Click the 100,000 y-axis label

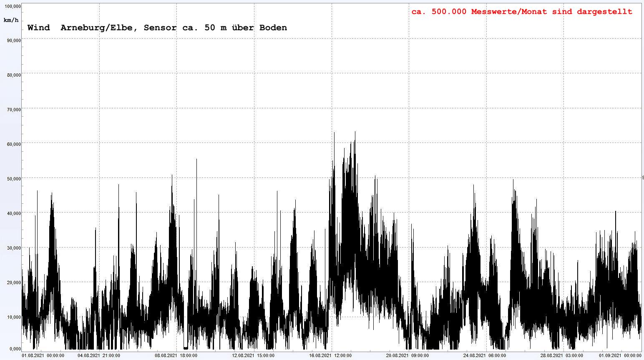[13, 6]
